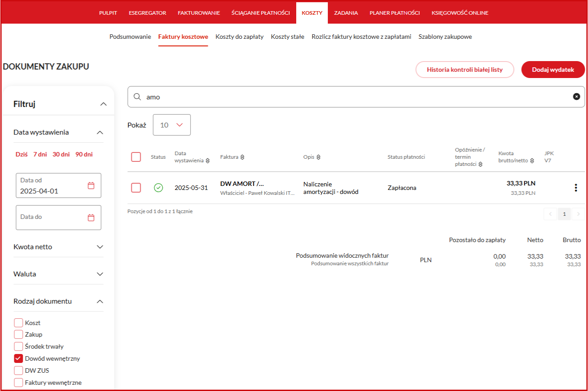
Task: Uncheck Dowód wewnętrzny filter
Action: pos(18,358)
